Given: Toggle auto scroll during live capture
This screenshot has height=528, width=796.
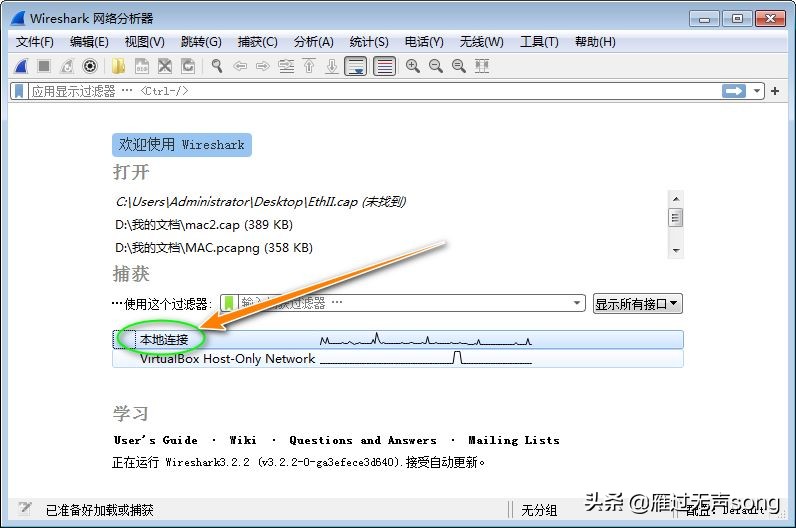Looking at the screenshot, I should click(355, 66).
